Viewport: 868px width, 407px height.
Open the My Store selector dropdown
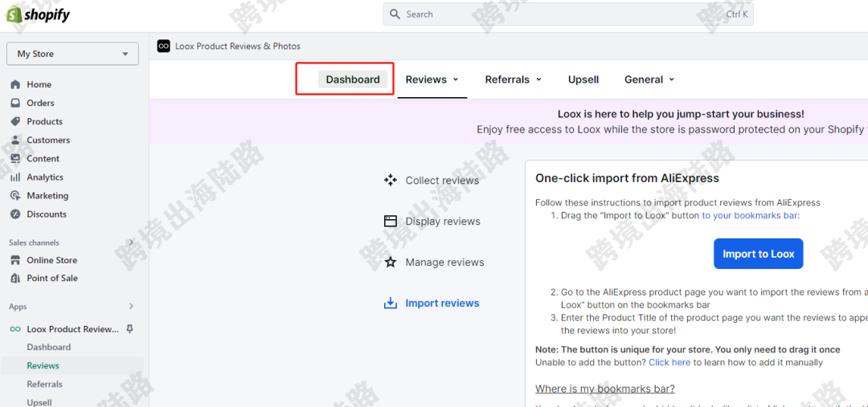tap(72, 54)
